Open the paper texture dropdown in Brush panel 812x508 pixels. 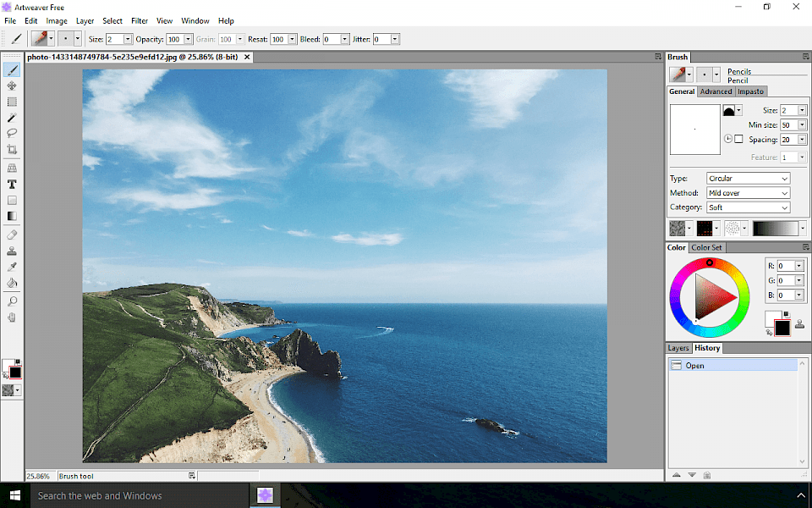pyautogui.click(x=689, y=228)
